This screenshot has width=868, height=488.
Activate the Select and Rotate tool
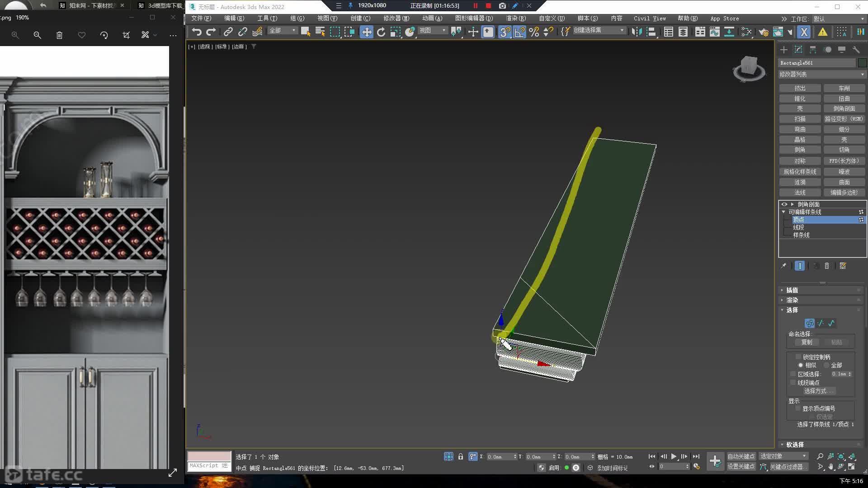pyautogui.click(x=381, y=32)
